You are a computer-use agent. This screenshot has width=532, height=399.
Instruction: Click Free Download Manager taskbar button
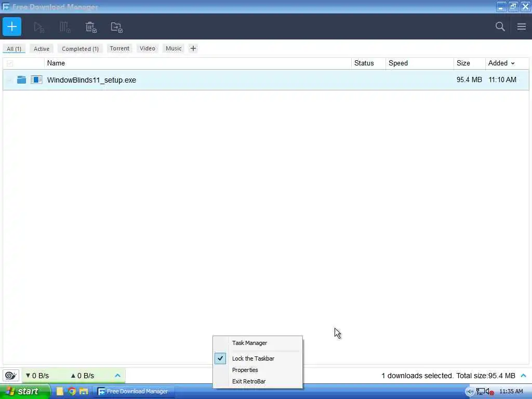click(x=134, y=392)
